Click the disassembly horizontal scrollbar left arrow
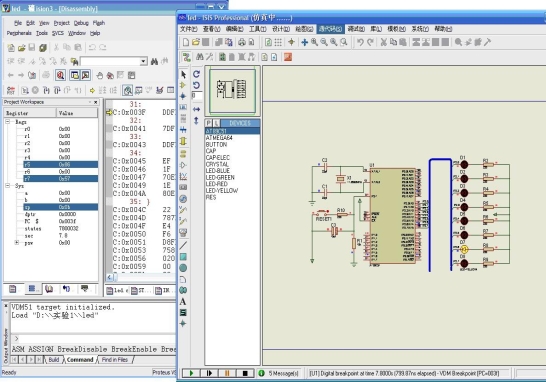The width and height of the screenshot is (546, 382). pos(110,277)
